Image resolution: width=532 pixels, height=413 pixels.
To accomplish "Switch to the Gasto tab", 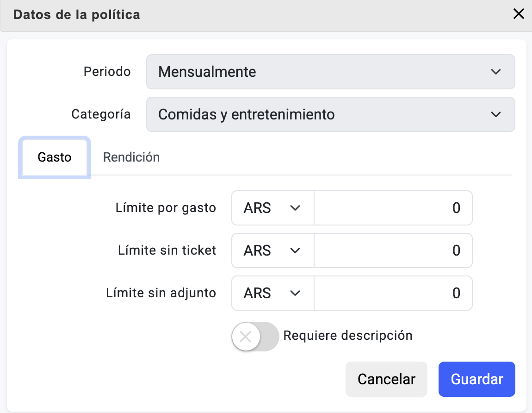I will 55,157.
